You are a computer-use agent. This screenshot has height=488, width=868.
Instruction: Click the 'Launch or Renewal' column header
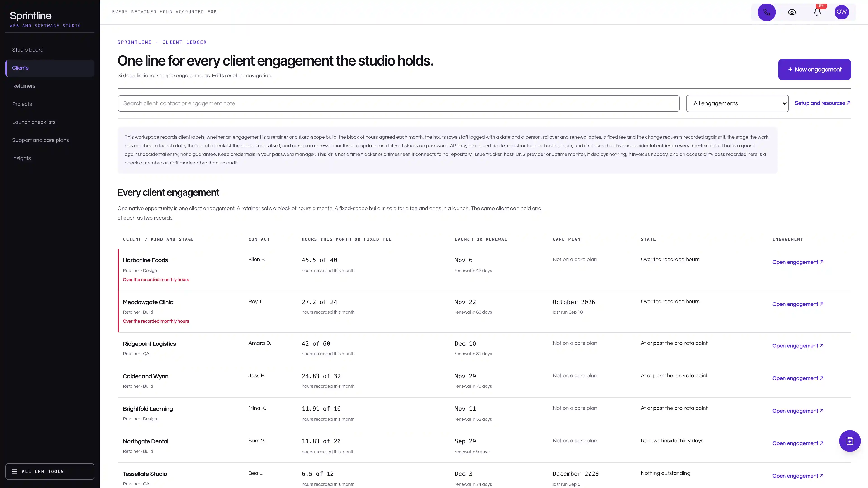pos(481,239)
